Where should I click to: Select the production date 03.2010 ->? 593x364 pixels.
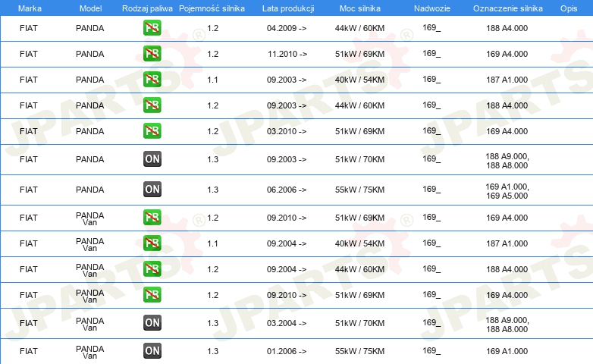287,131
